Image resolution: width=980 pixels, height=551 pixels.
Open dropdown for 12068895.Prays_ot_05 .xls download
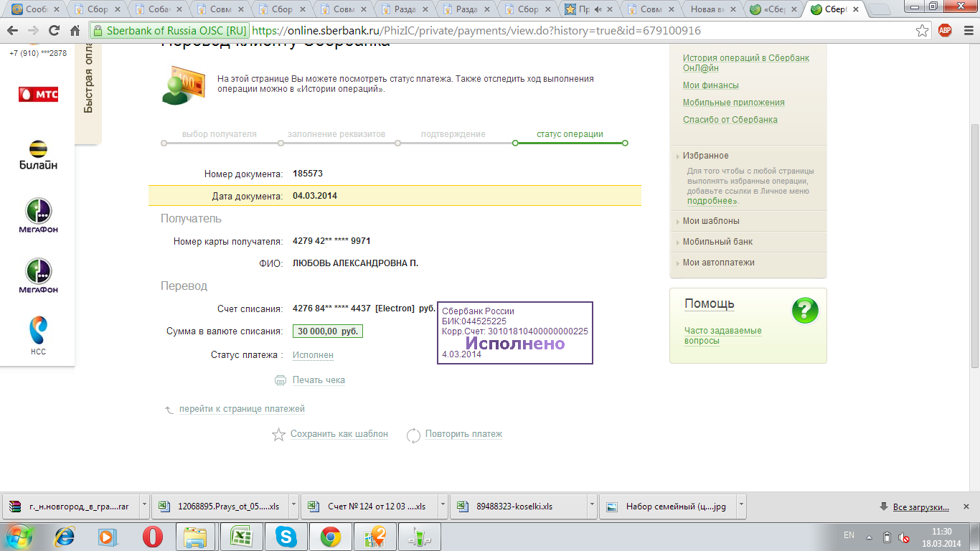293,507
